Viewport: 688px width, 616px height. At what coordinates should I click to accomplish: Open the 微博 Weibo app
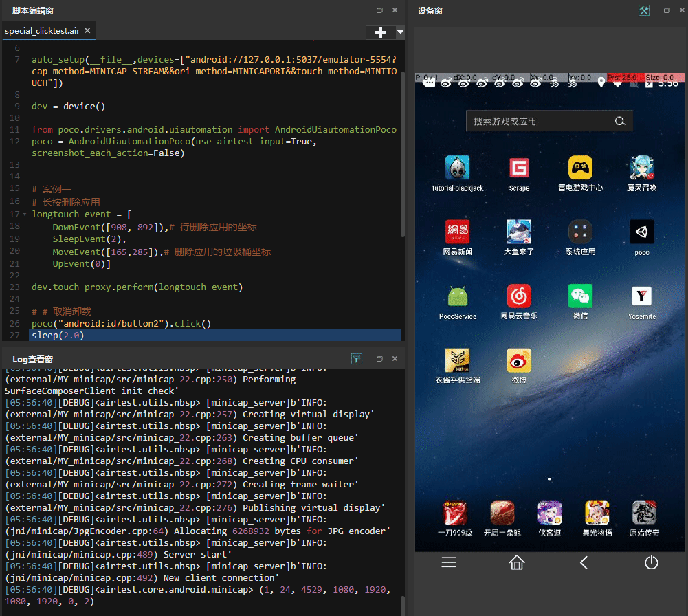(x=519, y=360)
